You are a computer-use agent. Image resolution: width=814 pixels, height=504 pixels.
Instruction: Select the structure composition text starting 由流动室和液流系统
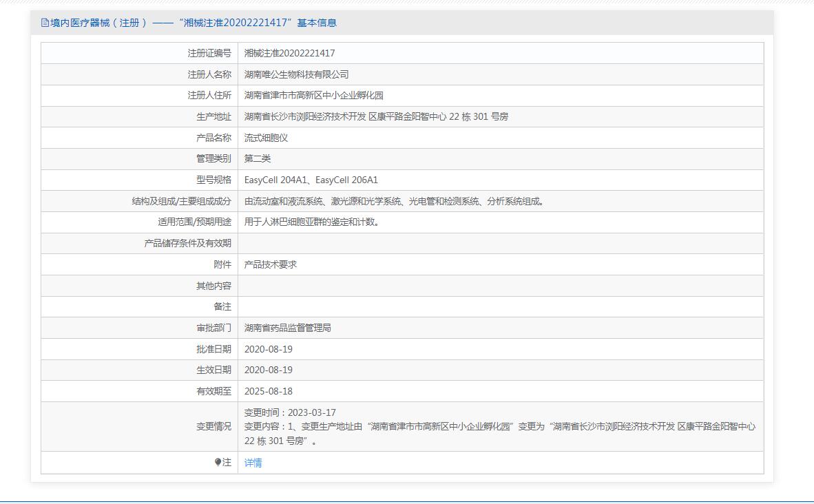coord(396,201)
